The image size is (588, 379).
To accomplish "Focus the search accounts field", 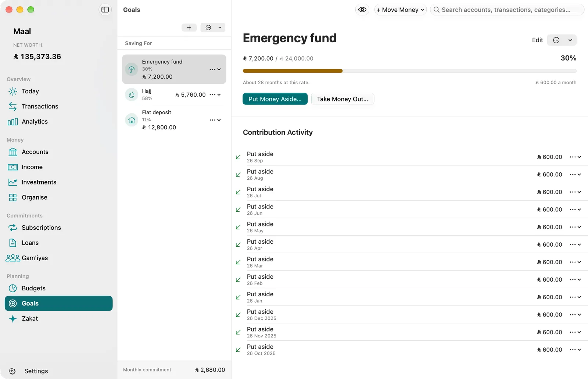I will (x=507, y=10).
